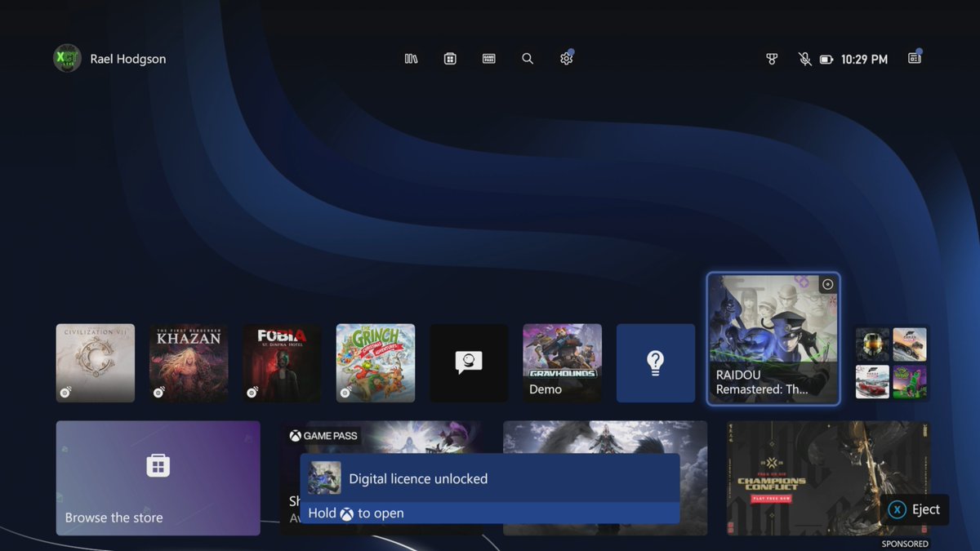The height and width of the screenshot is (551, 980).
Task: Launch the Civilization VII tile
Action: (x=96, y=363)
